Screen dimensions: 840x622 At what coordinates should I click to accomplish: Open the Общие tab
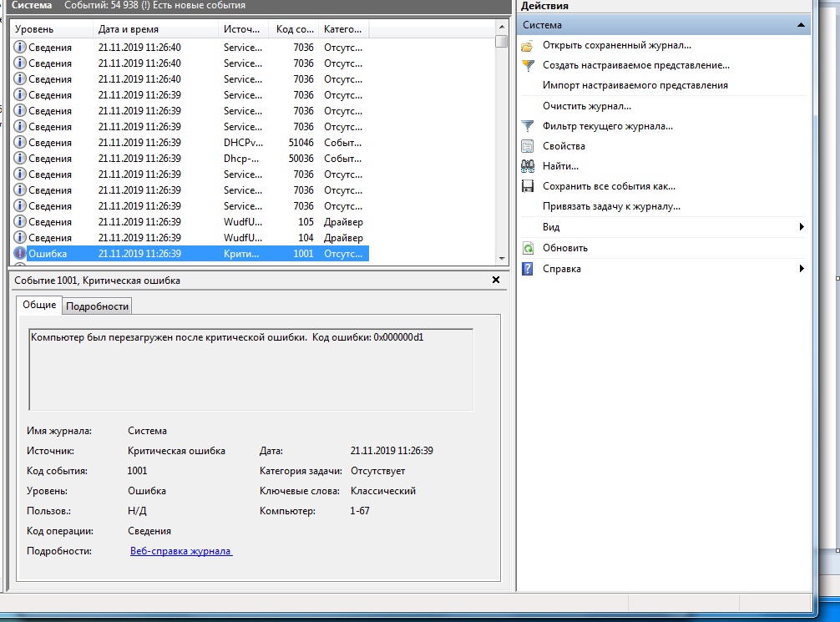pyautogui.click(x=39, y=306)
